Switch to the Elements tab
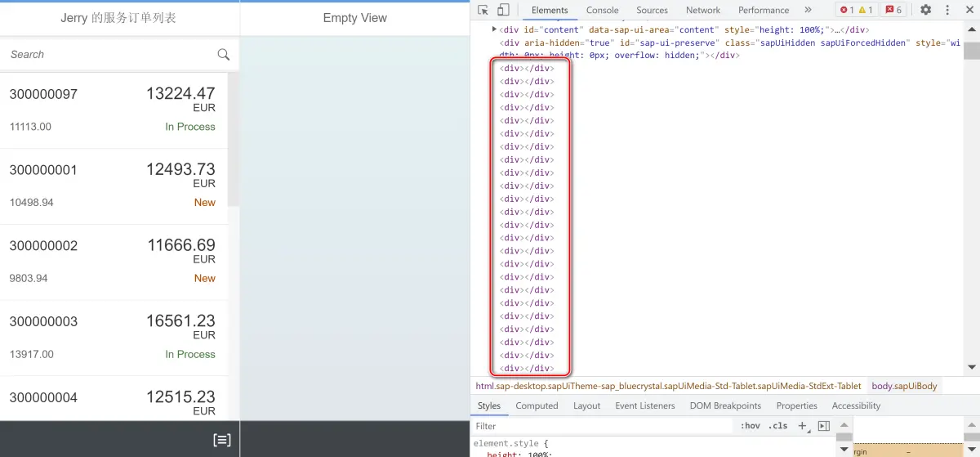The width and height of the screenshot is (980, 457). click(x=550, y=10)
